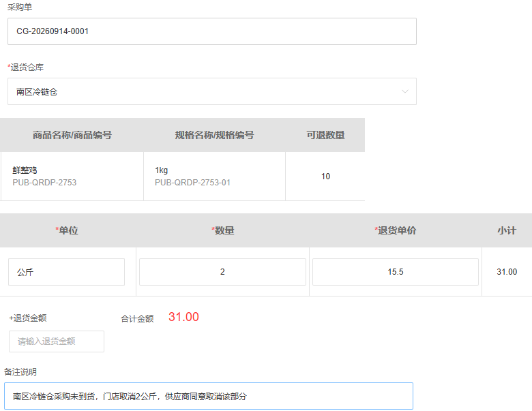532x411 pixels.
Task: Click the 小计 column header
Action: click(x=507, y=230)
